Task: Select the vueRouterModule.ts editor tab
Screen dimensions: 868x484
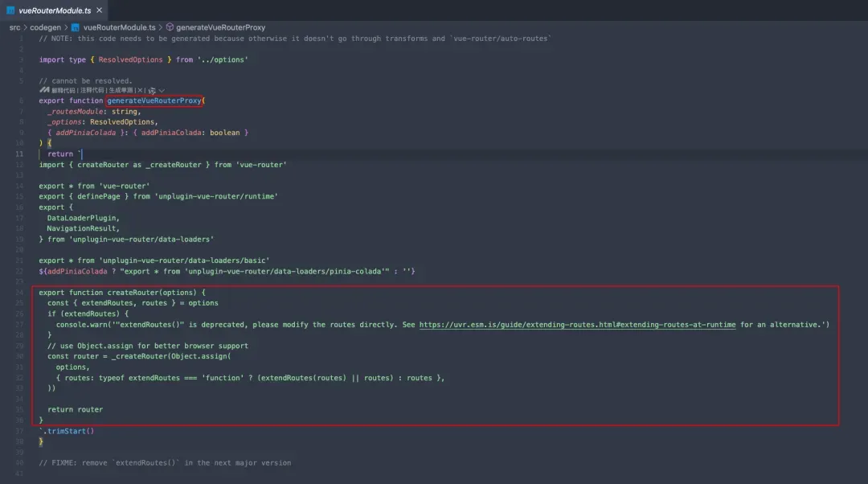Action: (x=55, y=10)
